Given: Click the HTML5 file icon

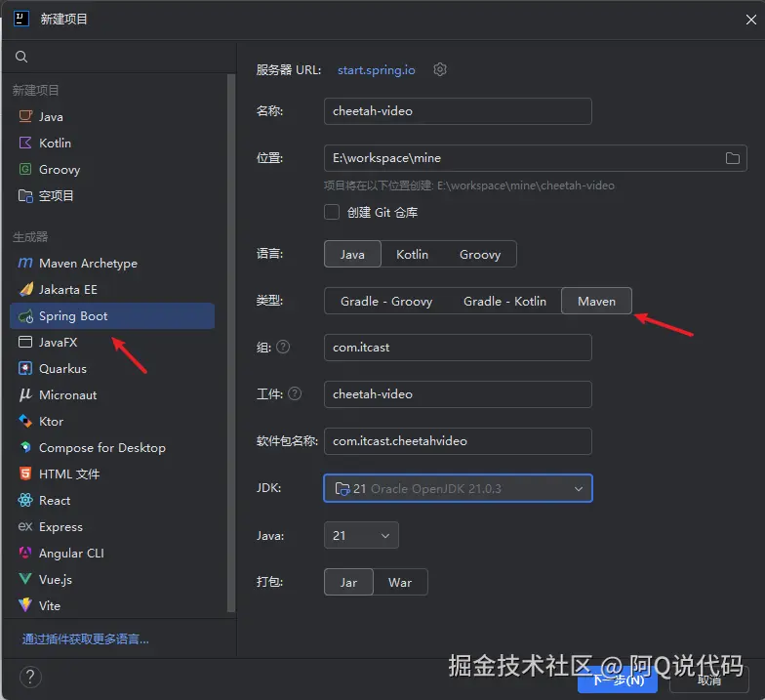Looking at the screenshot, I should [x=25, y=474].
